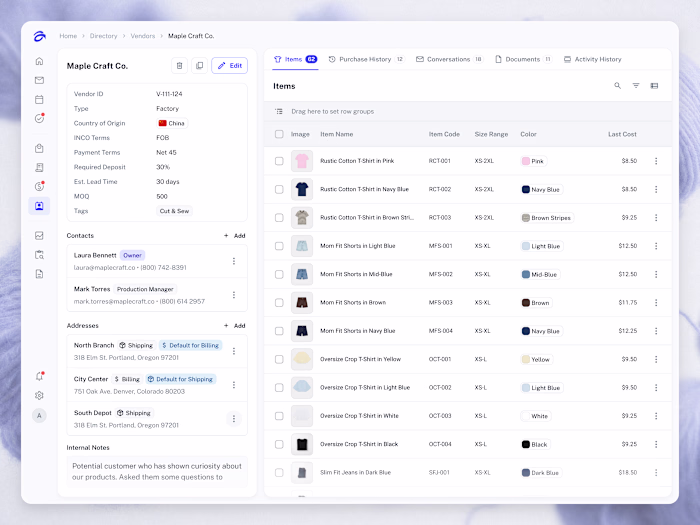
Task: Open the settings gear in sidebar
Action: 39,396
